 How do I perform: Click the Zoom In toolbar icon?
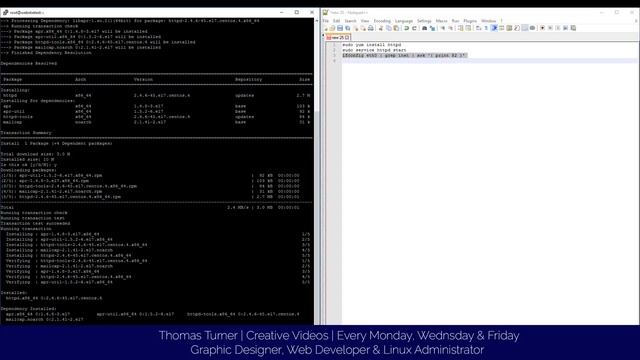click(443, 28)
